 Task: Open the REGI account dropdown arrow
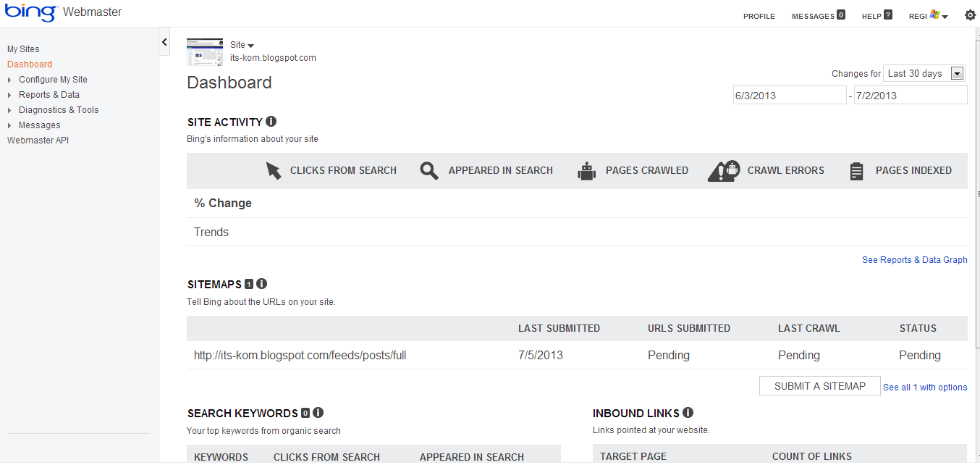(945, 17)
